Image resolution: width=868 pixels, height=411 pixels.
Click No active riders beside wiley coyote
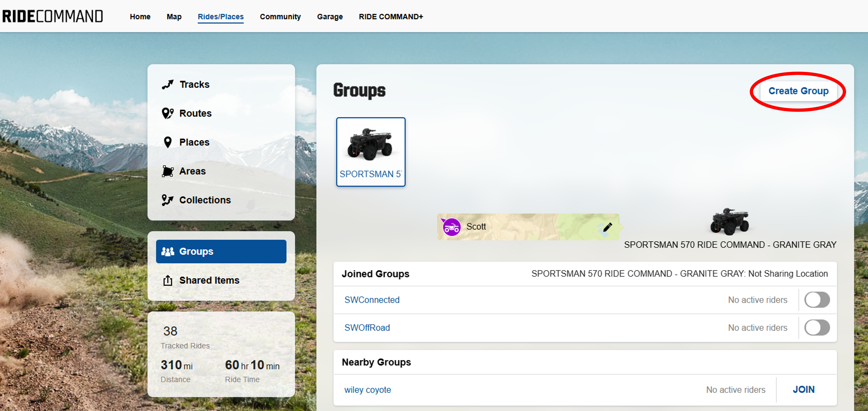pyautogui.click(x=736, y=390)
